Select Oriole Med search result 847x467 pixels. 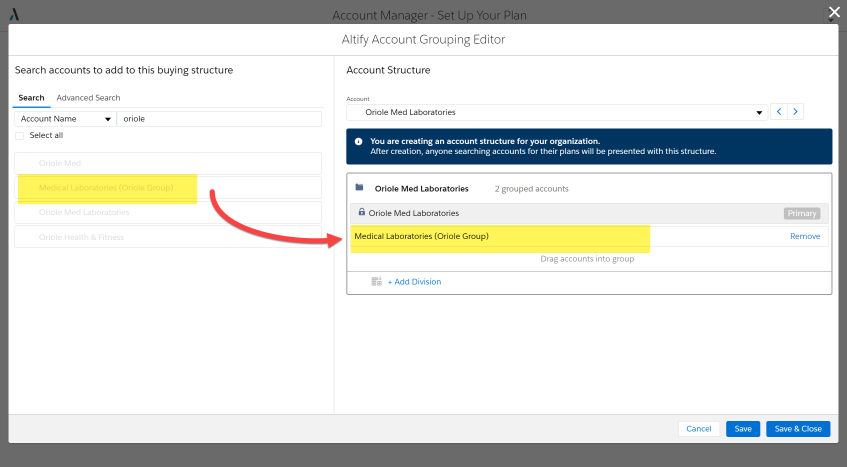(168, 163)
